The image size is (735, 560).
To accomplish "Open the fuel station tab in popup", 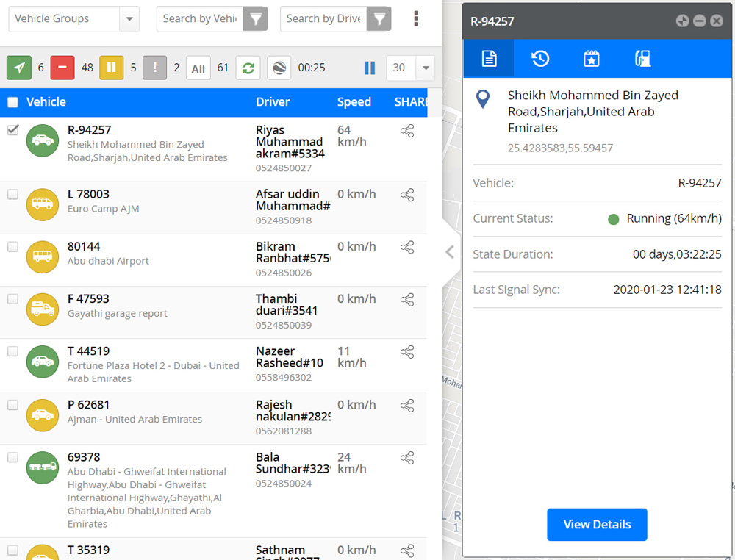I will point(642,59).
